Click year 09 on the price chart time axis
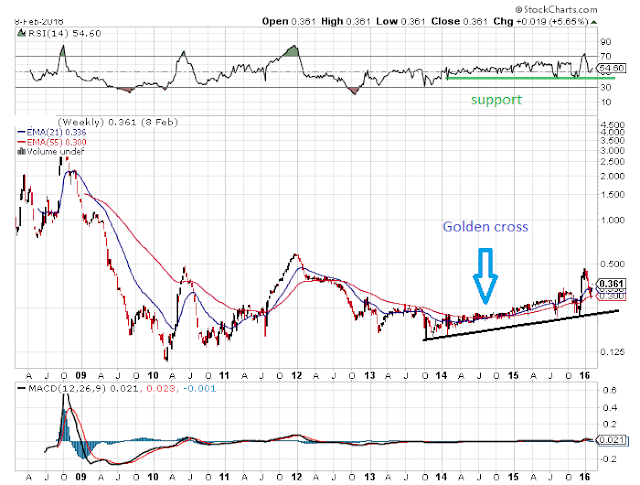 (81, 376)
